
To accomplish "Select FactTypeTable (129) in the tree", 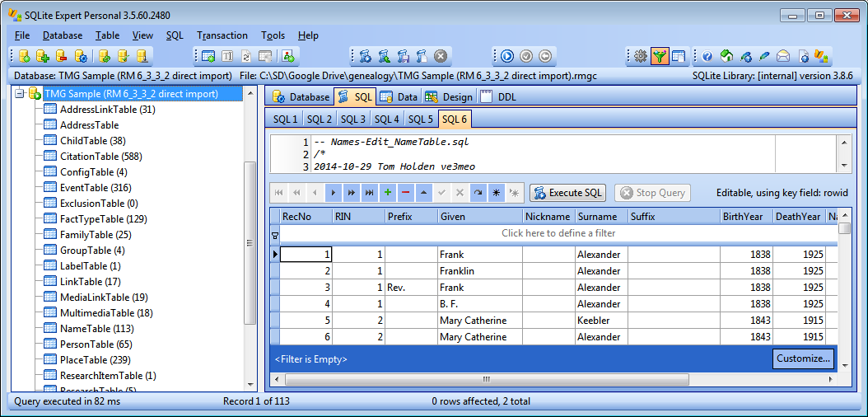I will pos(103,218).
